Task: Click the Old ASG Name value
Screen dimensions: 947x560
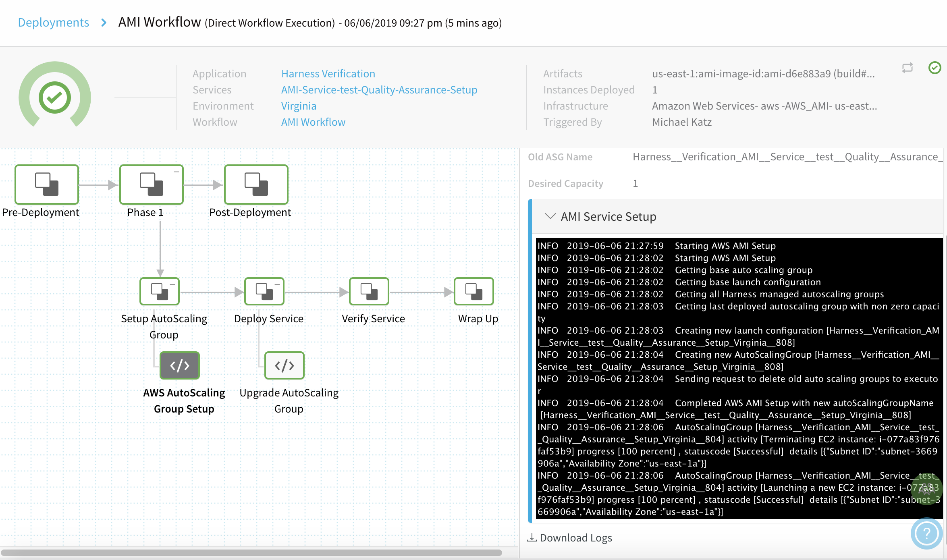Action: (x=787, y=157)
